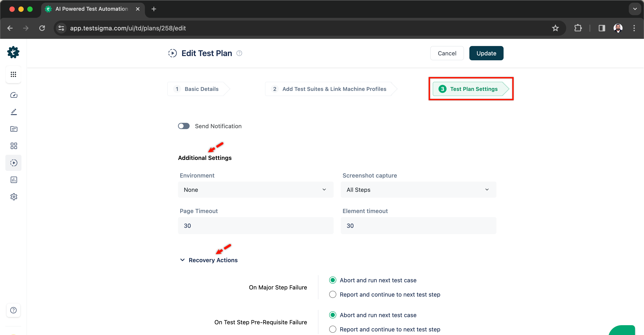
Task: Select Abort and run next test case for Pre-Requisite Failure
Action: pos(333,315)
